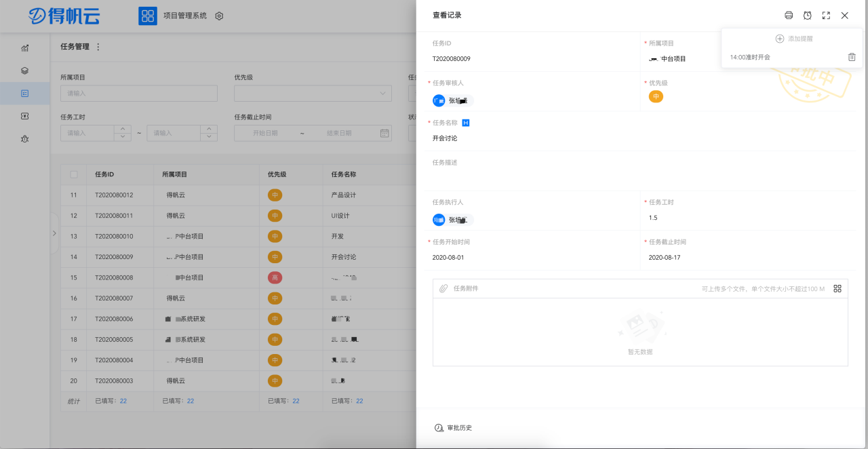Click the 22 count under 任务ID column
The width and height of the screenshot is (868, 449).
[123, 401]
